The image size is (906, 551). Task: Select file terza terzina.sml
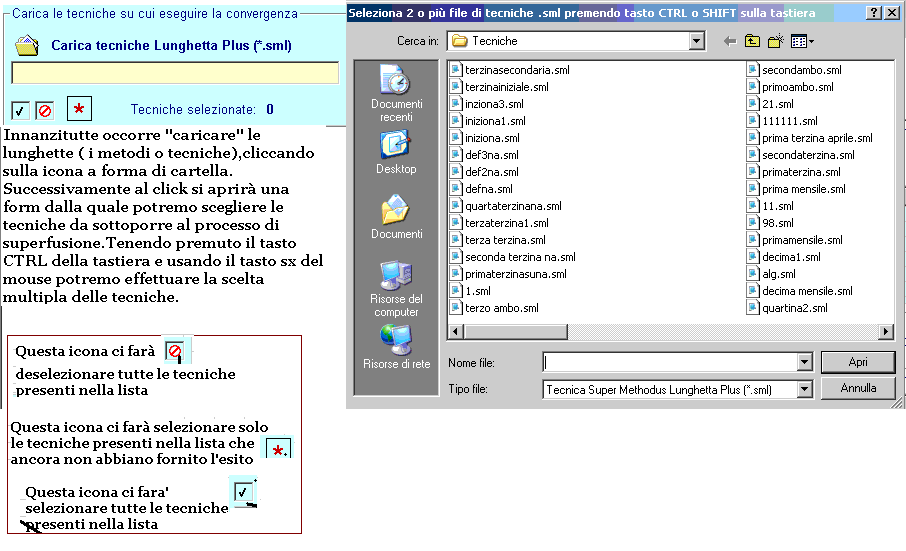pyautogui.click(x=498, y=240)
